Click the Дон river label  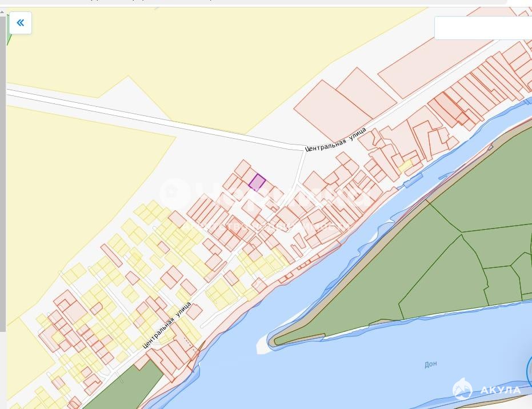430,364
